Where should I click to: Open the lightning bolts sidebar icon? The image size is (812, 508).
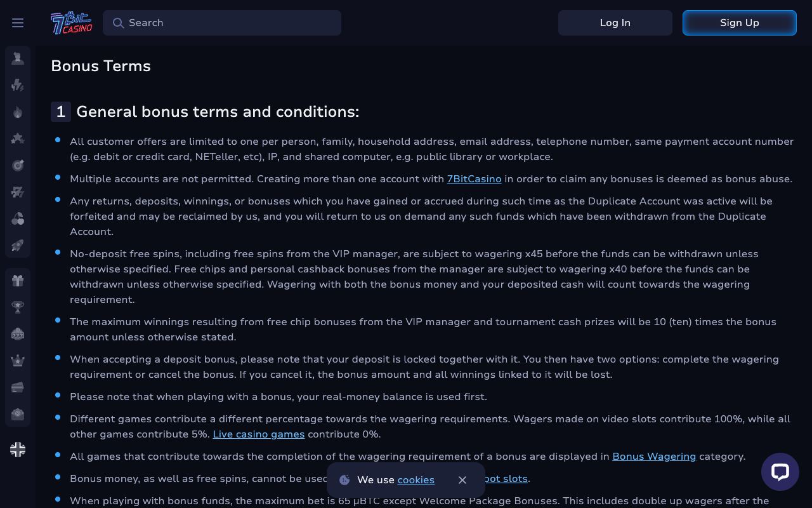pyautogui.click(x=18, y=85)
